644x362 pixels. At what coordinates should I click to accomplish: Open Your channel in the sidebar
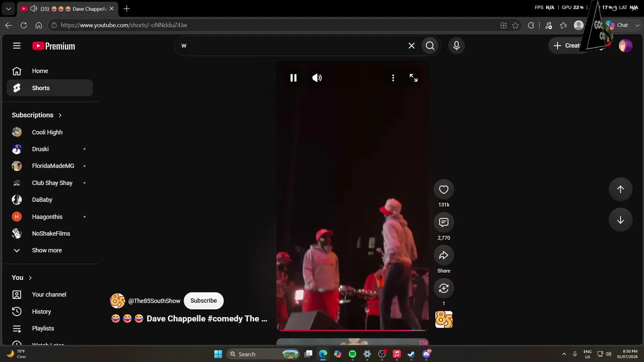coord(50,295)
